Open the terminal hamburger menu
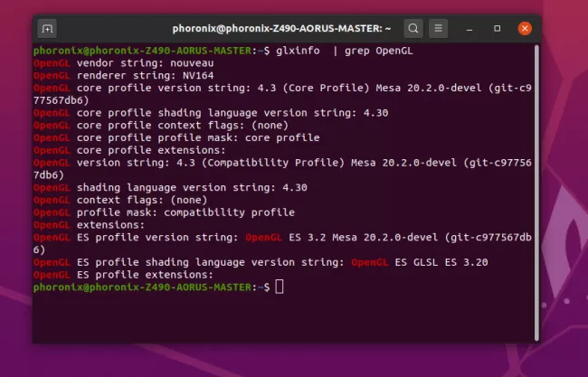 [x=438, y=29]
